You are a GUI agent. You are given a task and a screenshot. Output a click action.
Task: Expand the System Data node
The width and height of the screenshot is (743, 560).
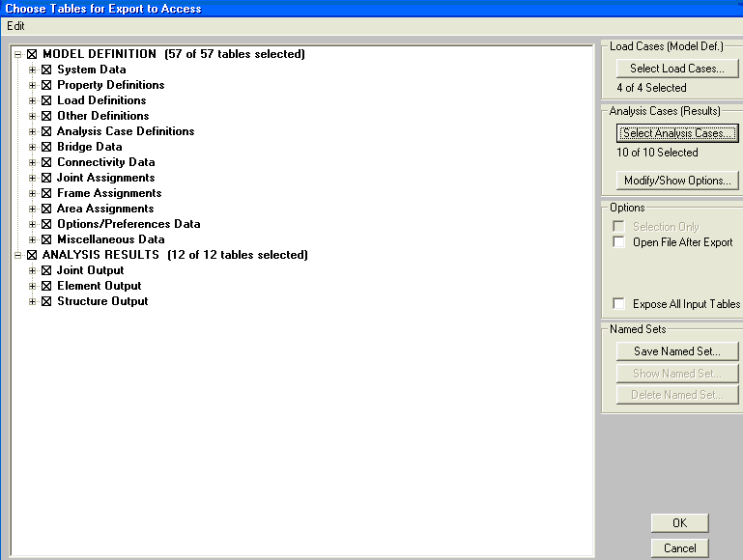tap(32, 70)
